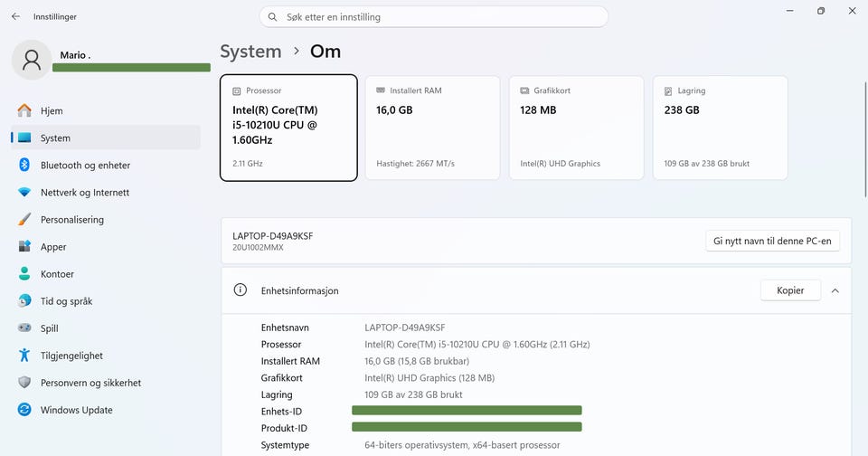868x456 pixels.
Task: Click the Enhets-ID label
Action: coord(281,411)
